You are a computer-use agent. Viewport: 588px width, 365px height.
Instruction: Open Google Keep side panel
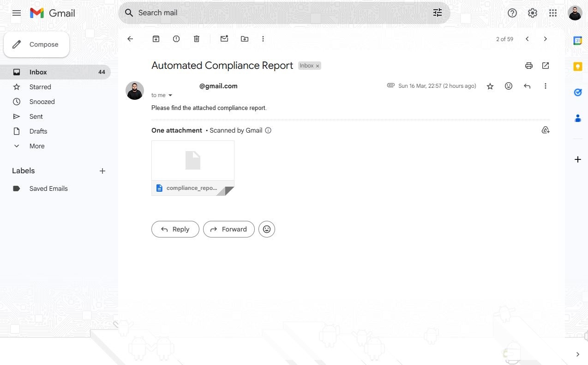click(x=577, y=67)
